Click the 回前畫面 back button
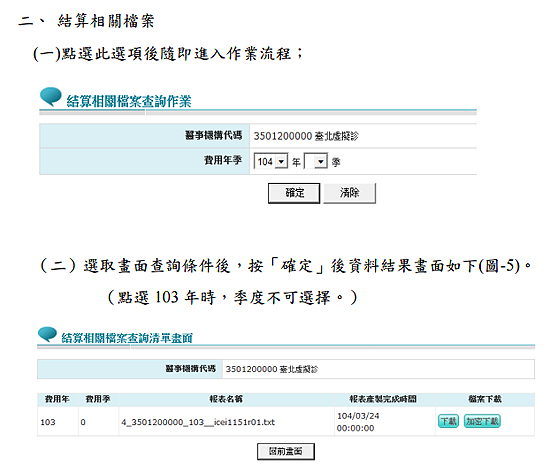 tap(286, 451)
